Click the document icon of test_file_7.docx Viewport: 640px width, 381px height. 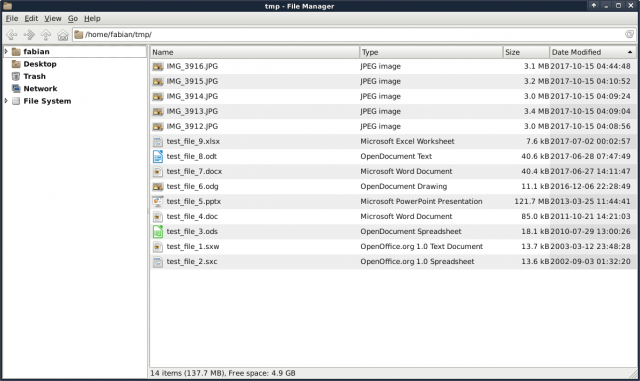[158, 172]
